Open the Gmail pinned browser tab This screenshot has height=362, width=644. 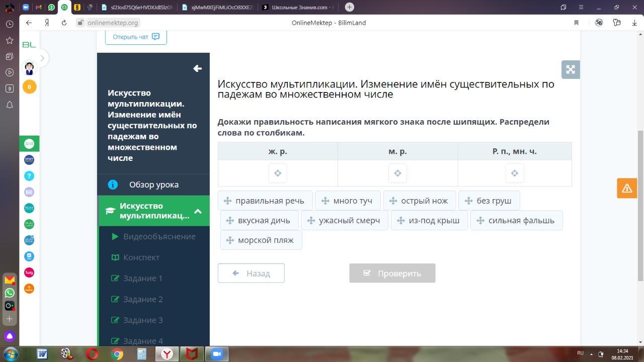(39, 7)
